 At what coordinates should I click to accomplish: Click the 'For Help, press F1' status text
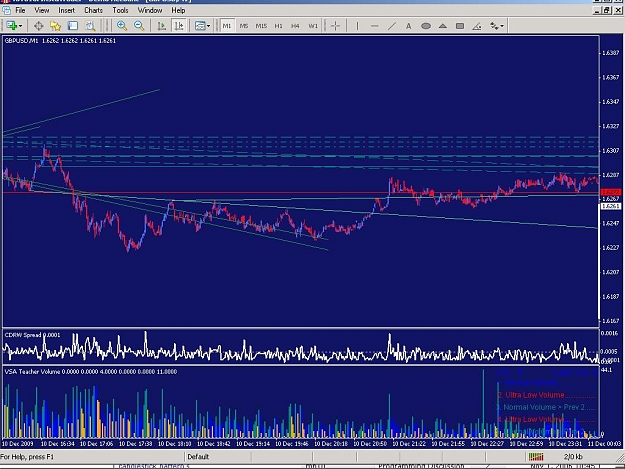point(27,457)
